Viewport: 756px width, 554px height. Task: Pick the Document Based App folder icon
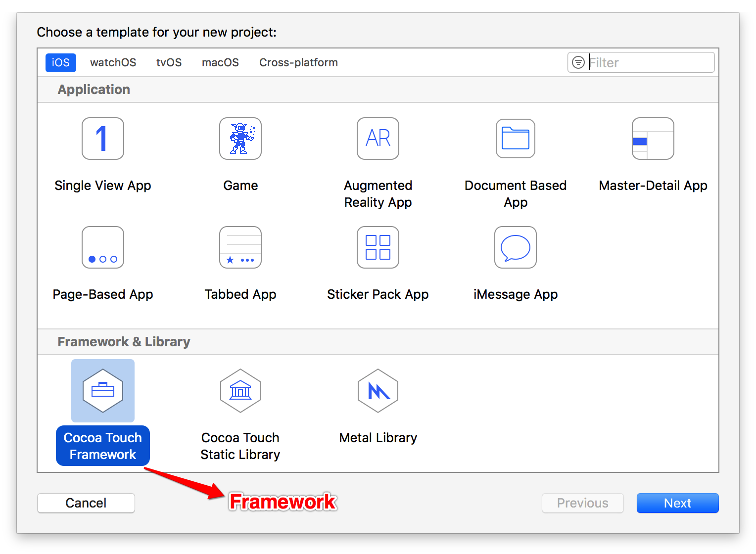click(516, 138)
